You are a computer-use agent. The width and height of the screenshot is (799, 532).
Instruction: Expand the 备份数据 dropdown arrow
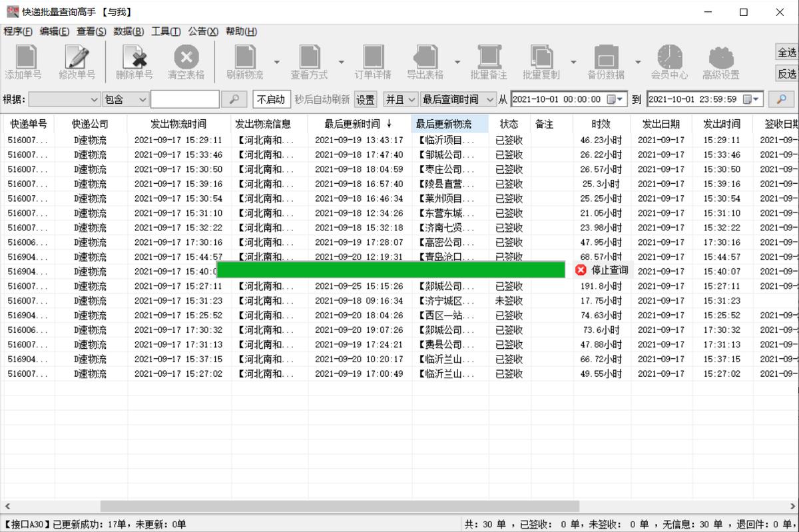click(x=637, y=63)
